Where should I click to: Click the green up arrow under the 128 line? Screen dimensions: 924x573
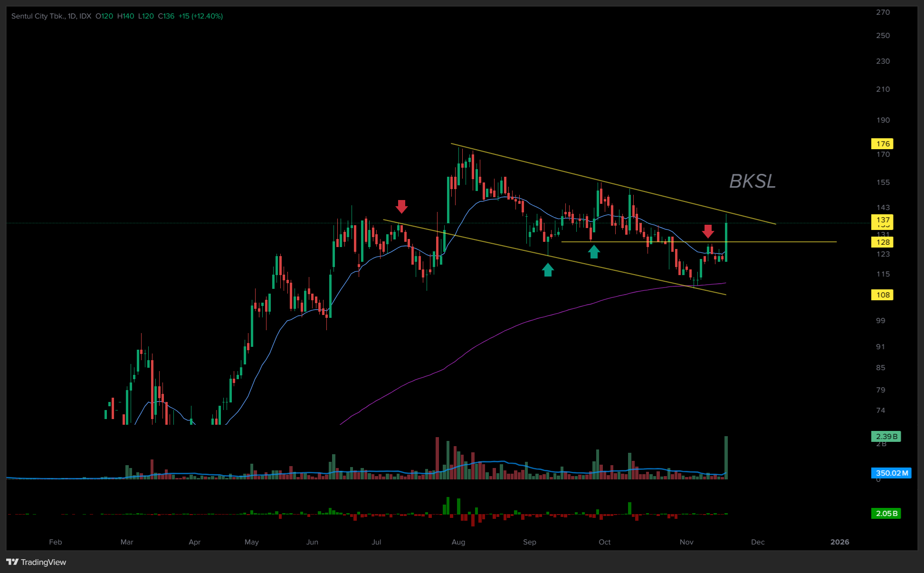[x=594, y=251]
